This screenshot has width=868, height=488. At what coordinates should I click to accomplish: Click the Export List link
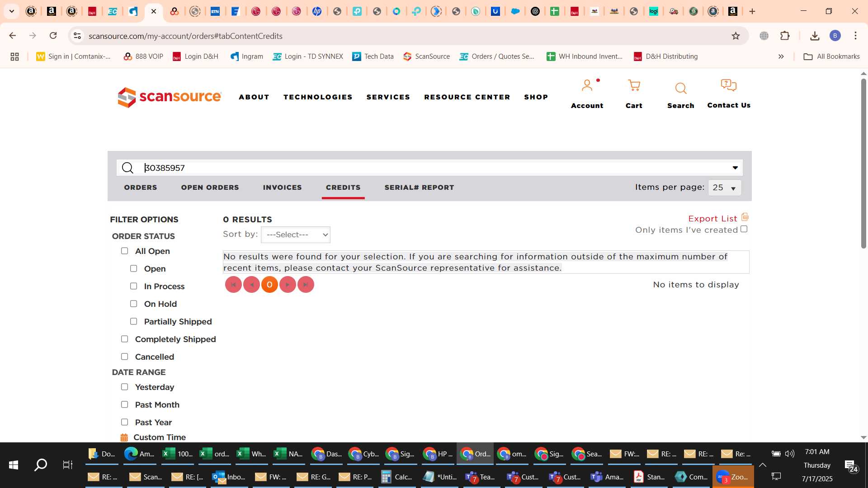[x=712, y=219]
